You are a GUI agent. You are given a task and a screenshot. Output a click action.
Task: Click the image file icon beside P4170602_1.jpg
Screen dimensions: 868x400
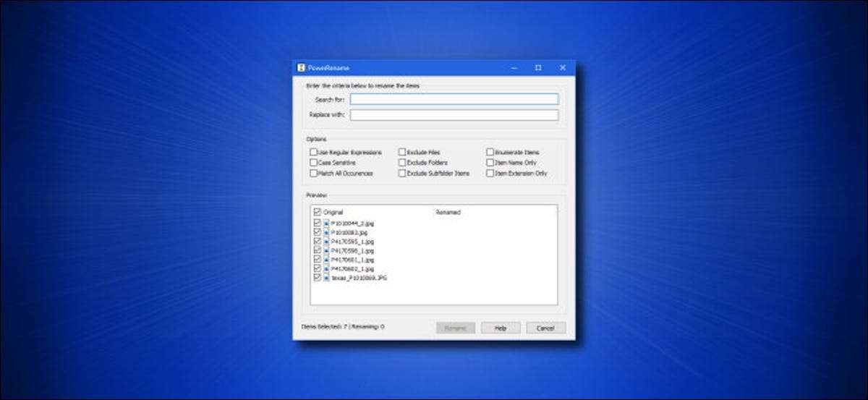326,268
